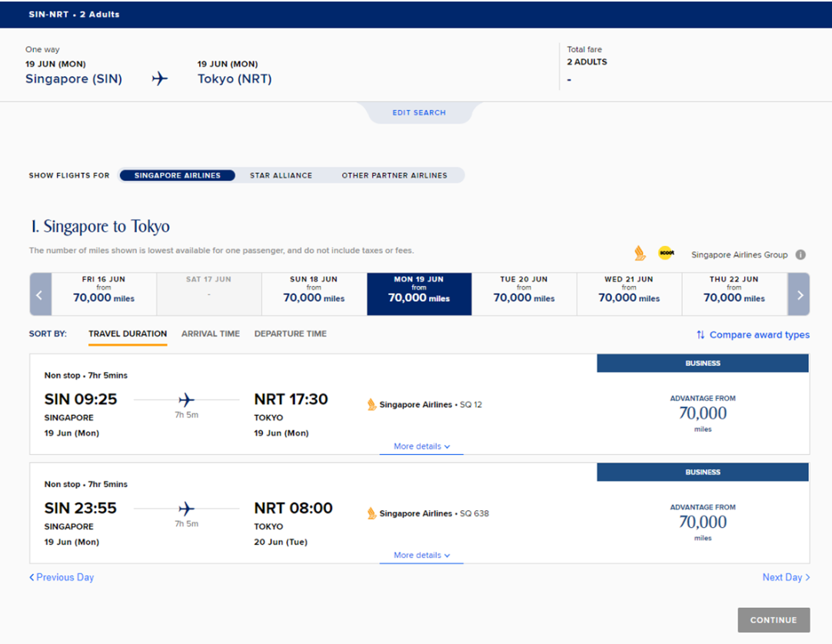Click the Singapore Airlines logo next to SQ 638
This screenshot has height=644, width=832.
tap(371, 513)
